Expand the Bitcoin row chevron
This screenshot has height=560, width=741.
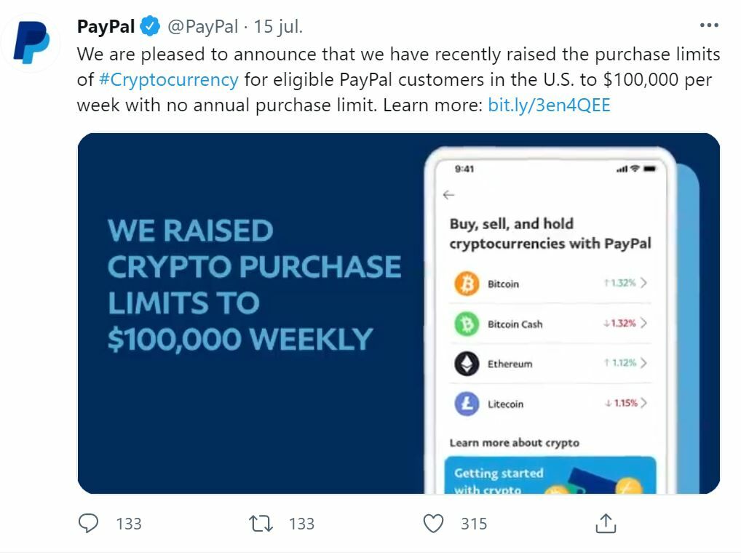(x=643, y=284)
